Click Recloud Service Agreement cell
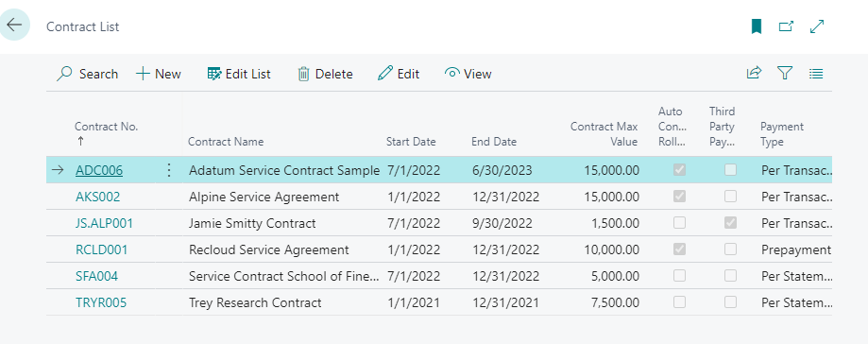 pos(269,249)
